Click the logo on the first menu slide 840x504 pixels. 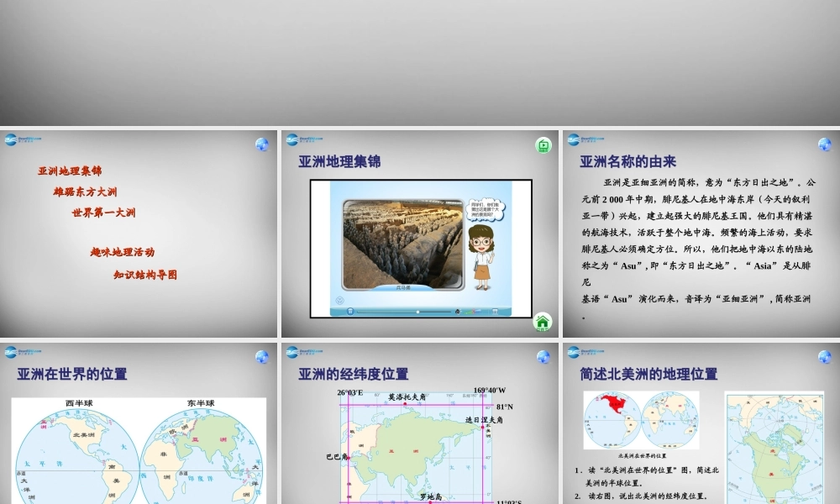tap(23, 139)
